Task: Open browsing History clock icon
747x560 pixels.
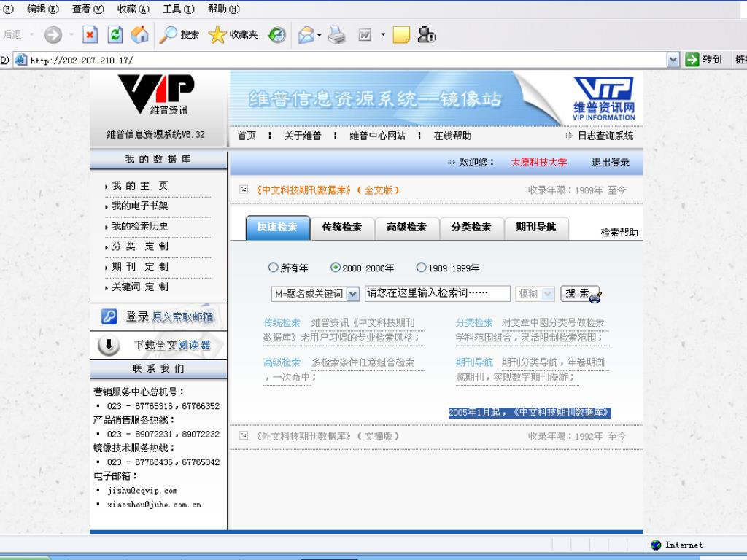Action: [276, 35]
